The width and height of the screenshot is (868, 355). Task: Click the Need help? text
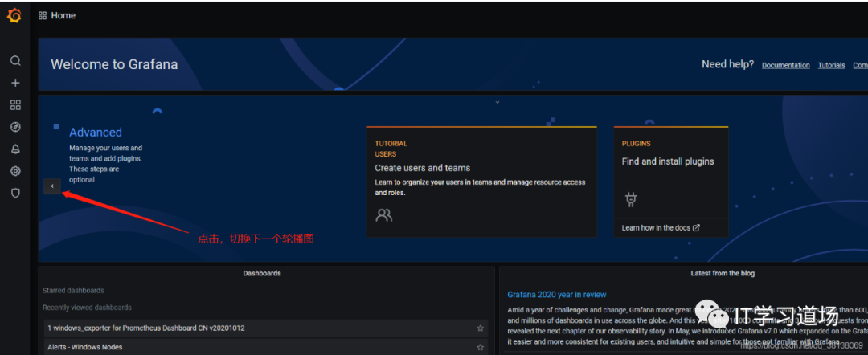727,64
